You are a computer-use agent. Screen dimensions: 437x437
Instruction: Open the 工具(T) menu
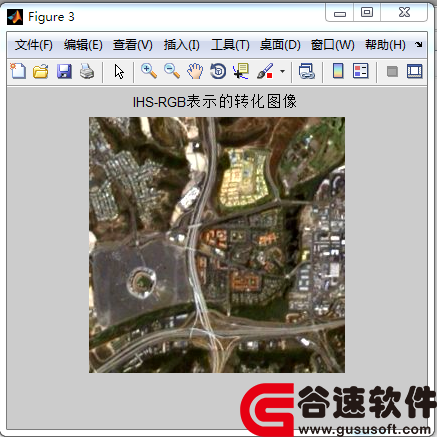pyautogui.click(x=230, y=45)
